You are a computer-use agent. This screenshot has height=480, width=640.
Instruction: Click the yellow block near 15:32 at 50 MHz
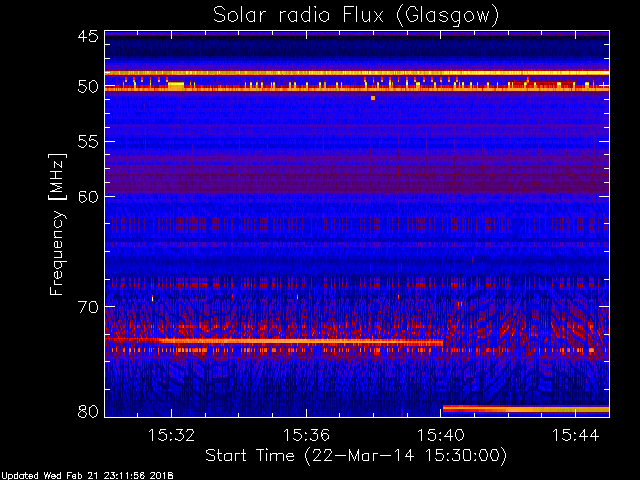pos(176,86)
